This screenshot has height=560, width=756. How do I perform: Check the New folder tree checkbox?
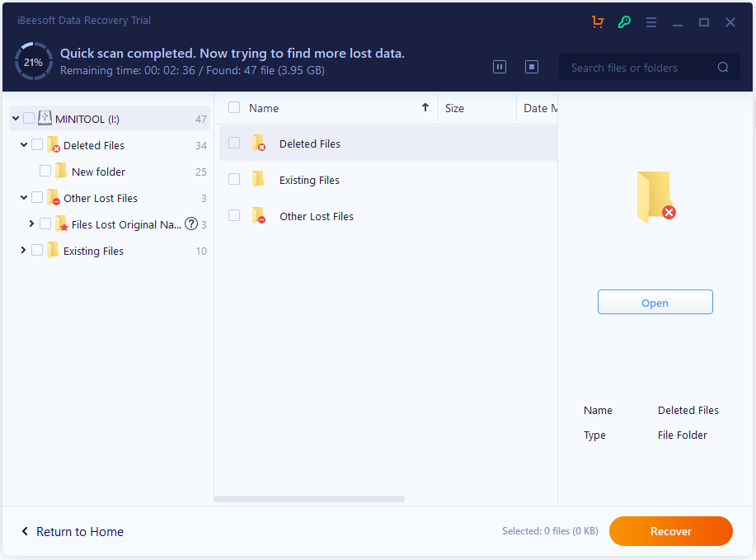click(x=45, y=171)
